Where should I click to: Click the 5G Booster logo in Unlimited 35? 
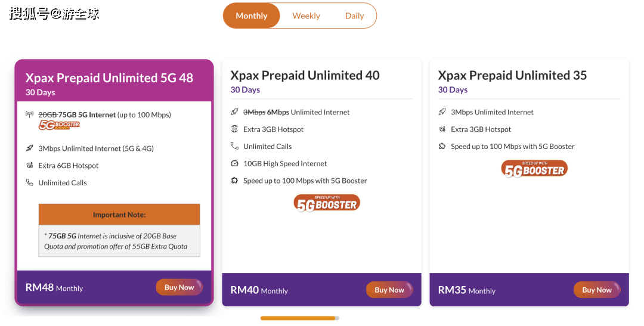534,169
